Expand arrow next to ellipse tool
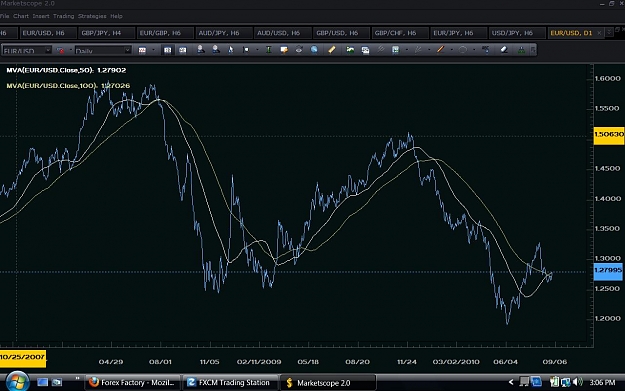Screen dimensions: 625x391 tap(474, 50)
